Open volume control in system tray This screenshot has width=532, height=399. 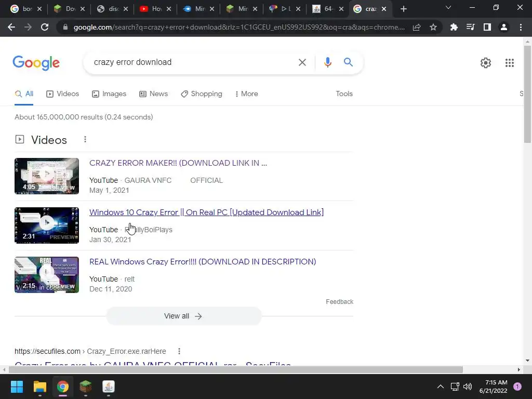468,387
